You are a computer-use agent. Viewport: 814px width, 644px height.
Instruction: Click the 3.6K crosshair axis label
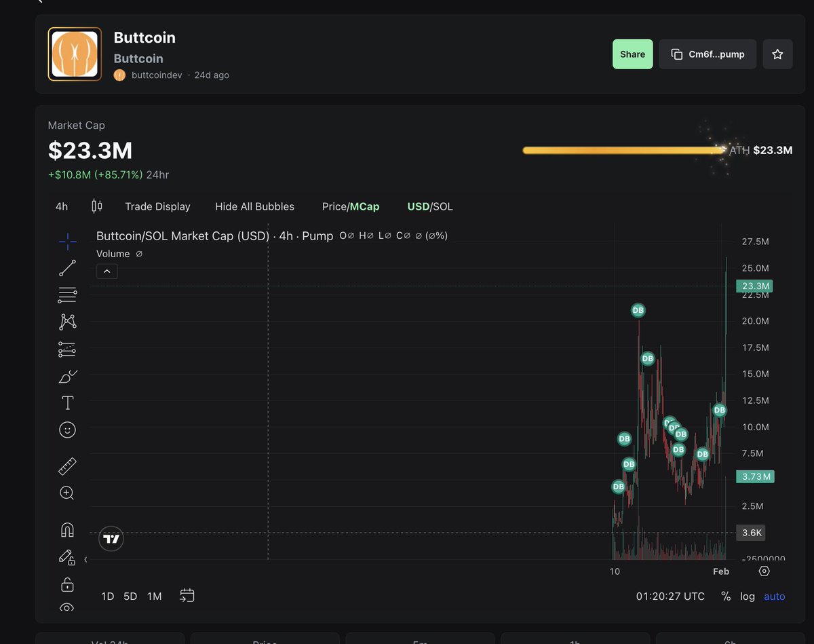[752, 533]
